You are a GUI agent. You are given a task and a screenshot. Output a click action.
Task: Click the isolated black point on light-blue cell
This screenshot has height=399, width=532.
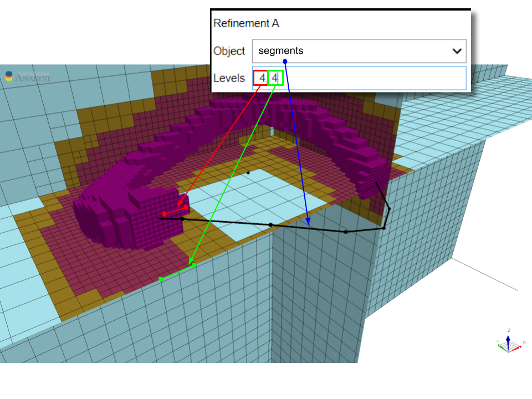(248, 173)
